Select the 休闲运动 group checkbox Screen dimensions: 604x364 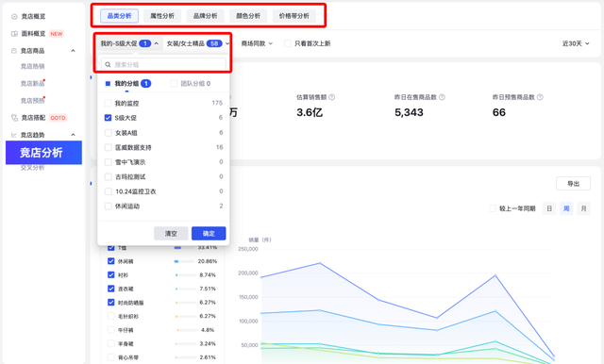(x=109, y=207)
